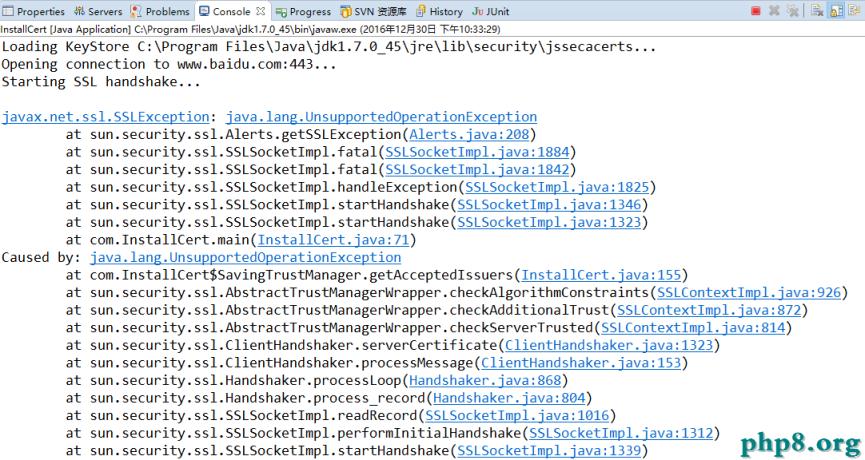Image resolution: width=865 pixels, height=460 pixels.
Task: Close the Console tab
Action: coord(260,10)
